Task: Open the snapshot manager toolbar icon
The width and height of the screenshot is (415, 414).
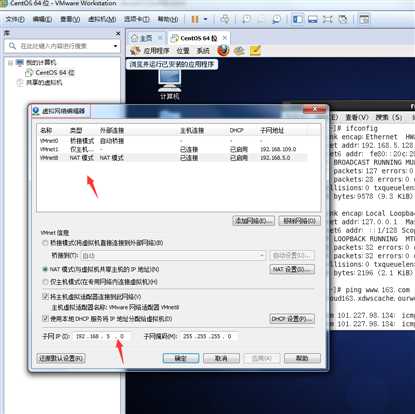Action: coord(276,19)
